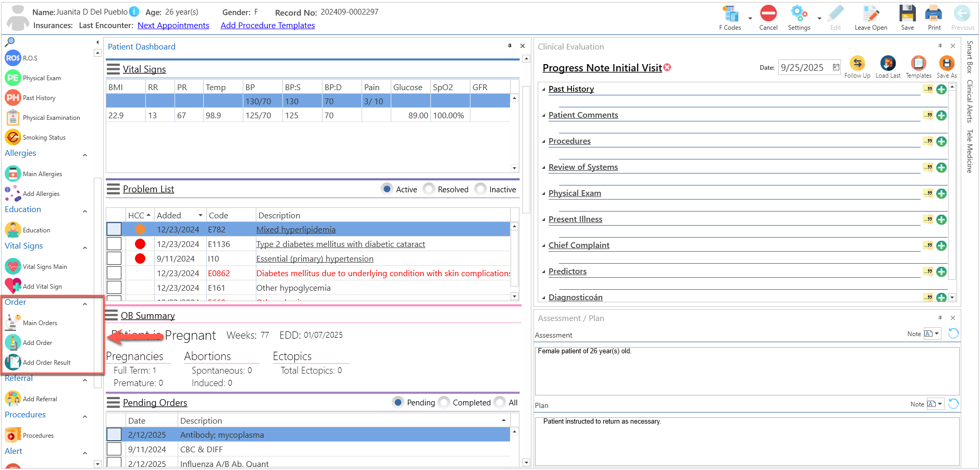
Task: Collapse the Vital Signs sidebar group
Action: click(x=85, y=248)
